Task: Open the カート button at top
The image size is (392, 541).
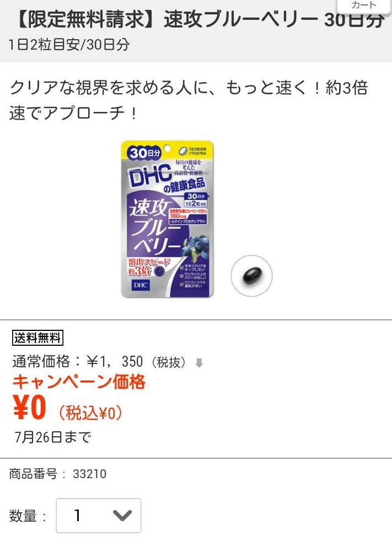Action: pos(364,6)
